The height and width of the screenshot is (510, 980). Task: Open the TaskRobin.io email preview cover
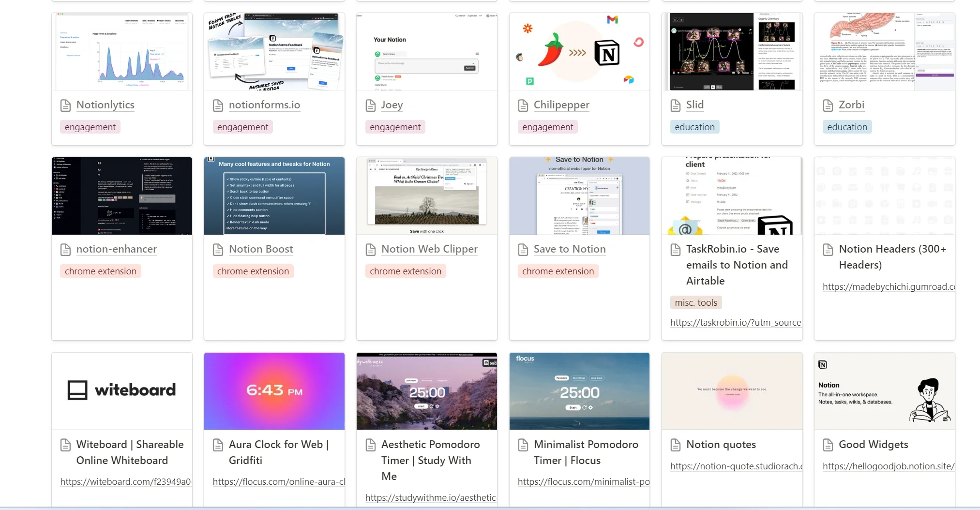[x=732, y=196]
